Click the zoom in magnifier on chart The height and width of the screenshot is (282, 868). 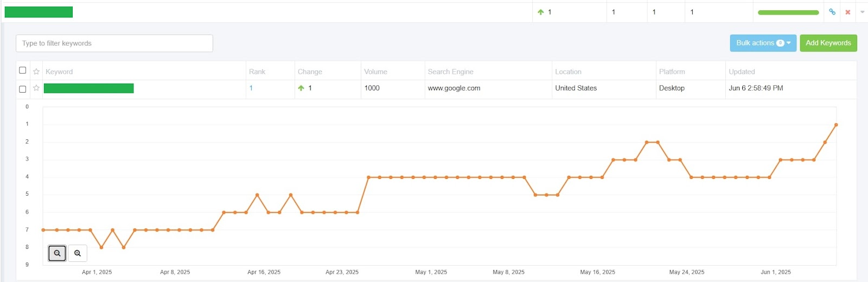click(78, 253)
